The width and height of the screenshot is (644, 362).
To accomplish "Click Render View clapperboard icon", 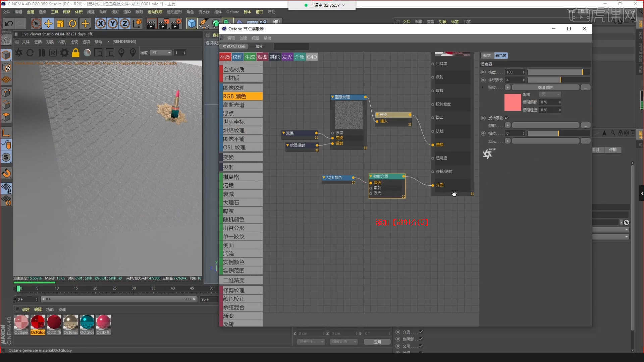I will point(151,23).
